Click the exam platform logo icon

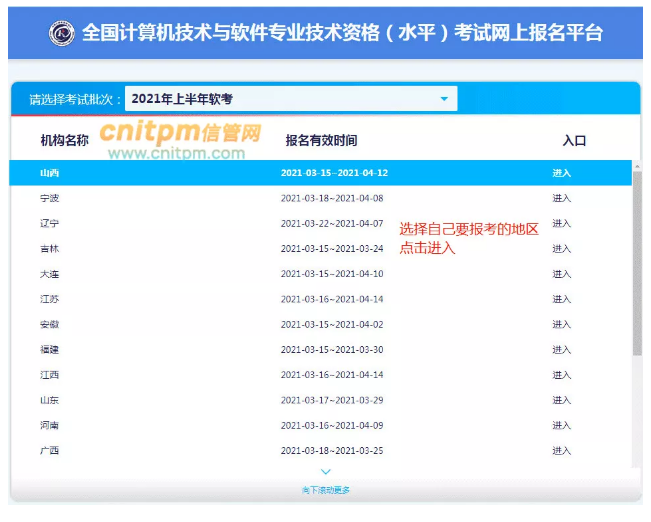61,33
